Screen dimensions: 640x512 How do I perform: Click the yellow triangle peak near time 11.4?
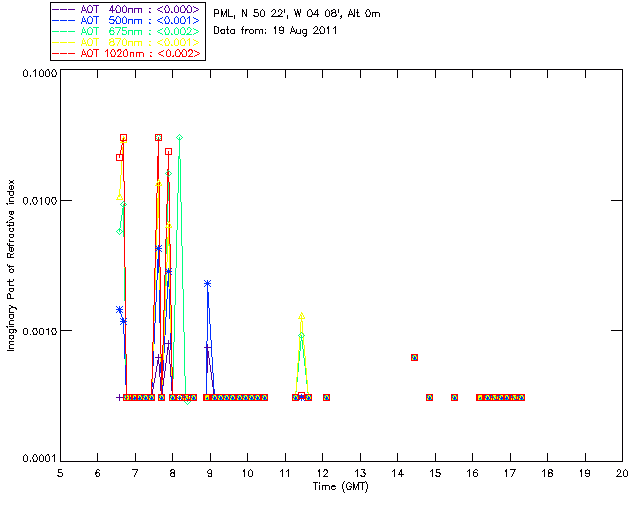tap(301, 316)
